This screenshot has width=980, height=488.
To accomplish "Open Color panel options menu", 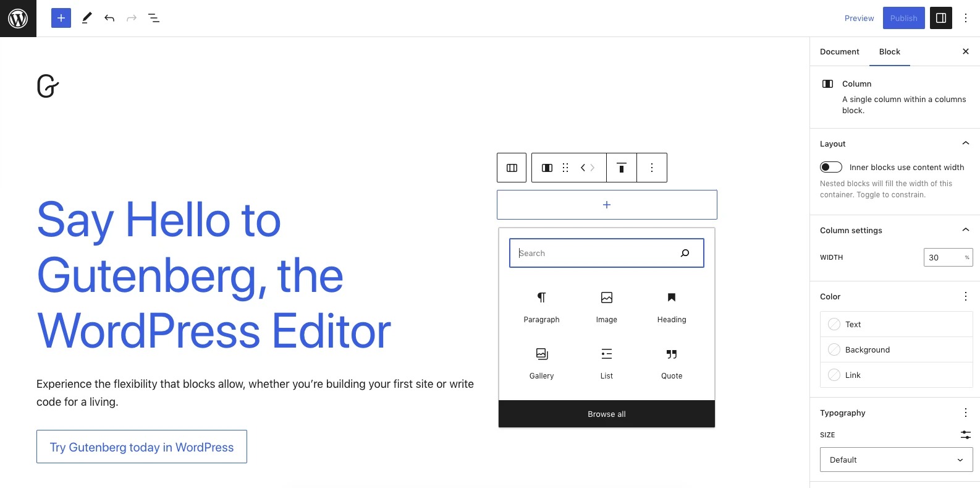I will (x=966, y=296).
